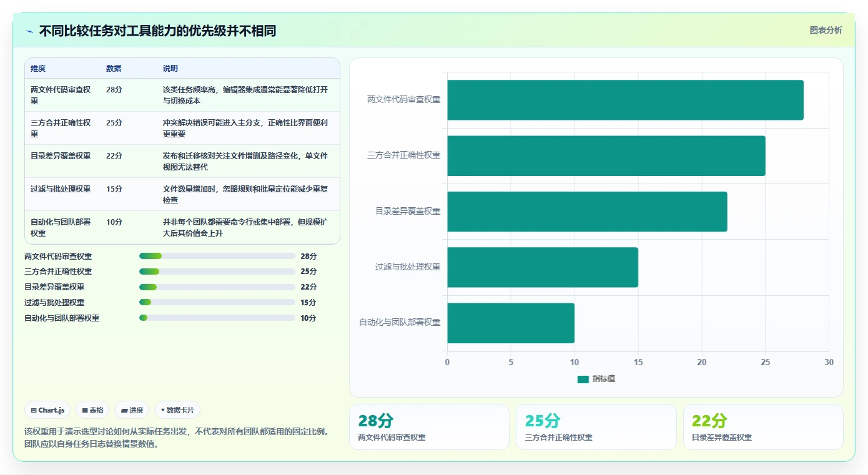
Task: Click the 三方合并正确性权重 progress bar
Action: [x=217, y=272]
